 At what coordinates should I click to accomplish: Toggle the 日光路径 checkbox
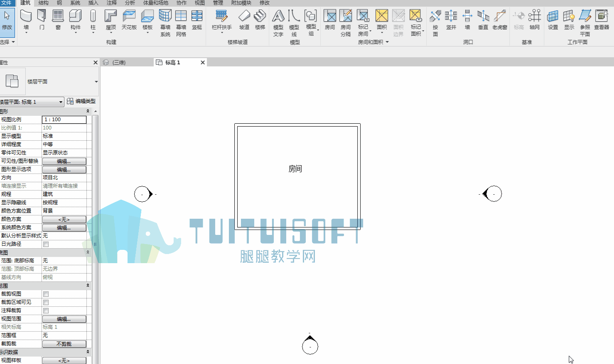click(x=46, y=244)
